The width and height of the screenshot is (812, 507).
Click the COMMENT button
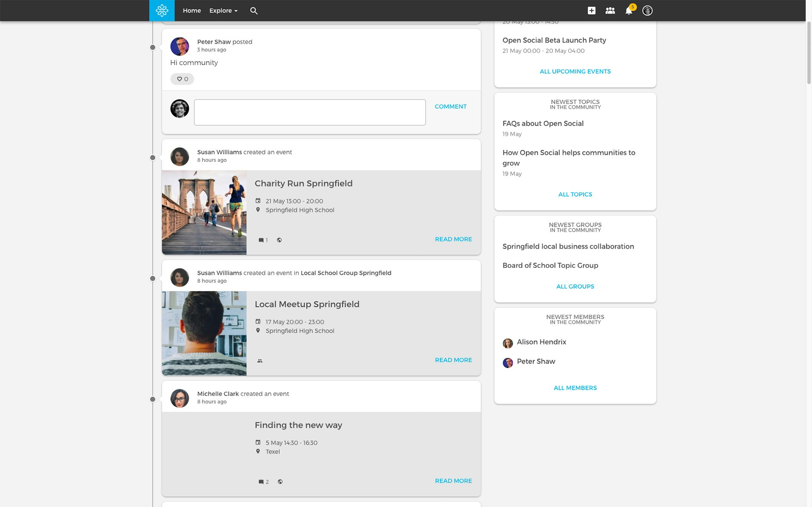click(x=450, y=106)
